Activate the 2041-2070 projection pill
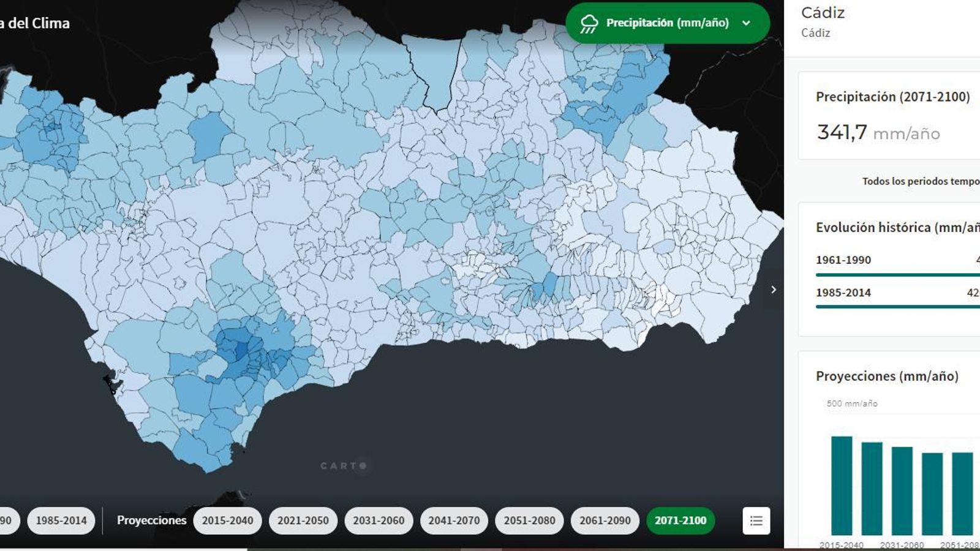This screenshot has height=551, width=980. [x=455, y=520]
